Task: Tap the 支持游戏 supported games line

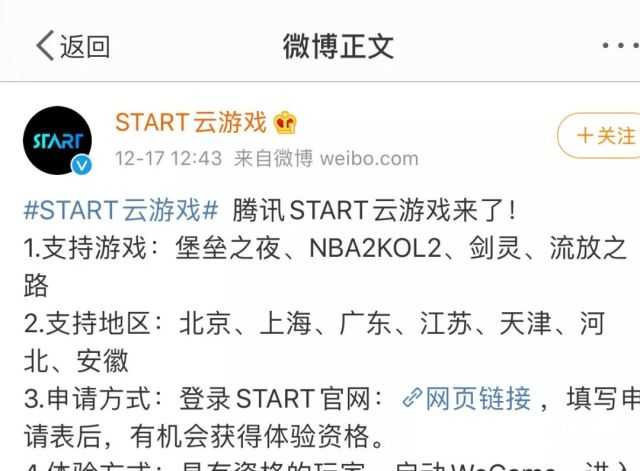Action: (325, 267)
